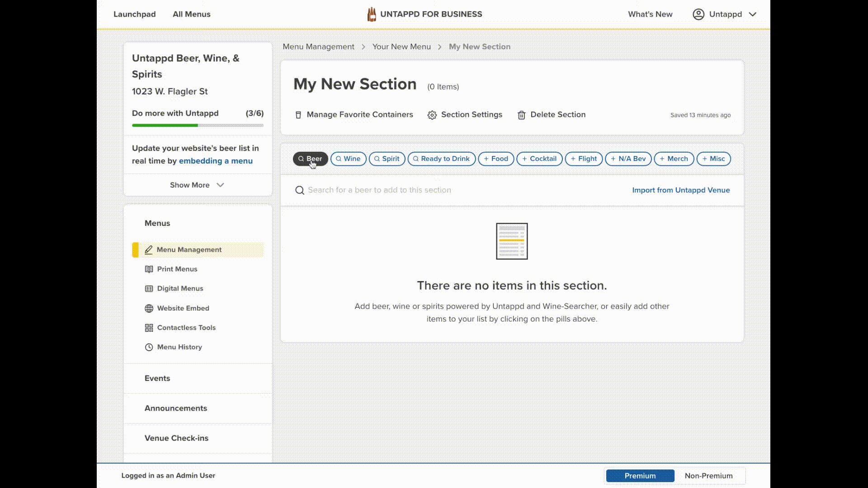Viewport: 868px width, 488px height.
Task: Select the Print Menus icon
Action: tap(149, 269)
